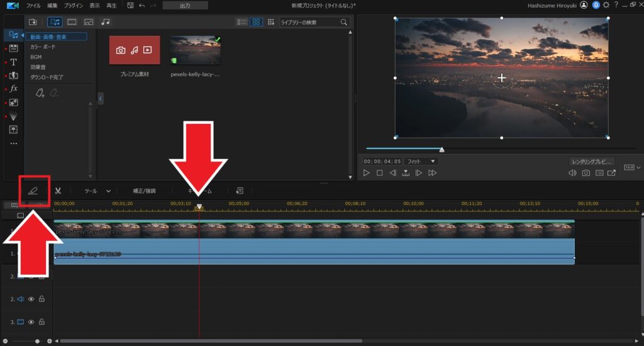644x346 pixels.
Task: Open the フィット zoom dropdown
Action: coord(420,161)
